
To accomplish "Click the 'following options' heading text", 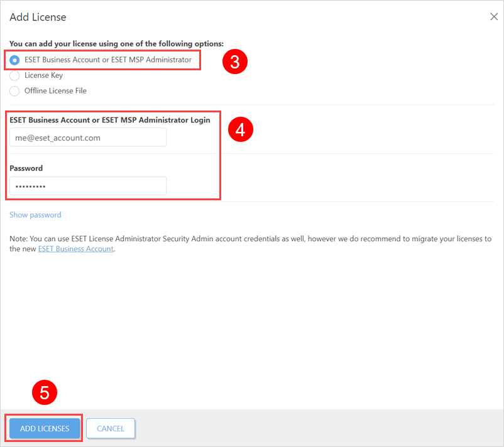I will pyautogui.click(x=116, y=44).
